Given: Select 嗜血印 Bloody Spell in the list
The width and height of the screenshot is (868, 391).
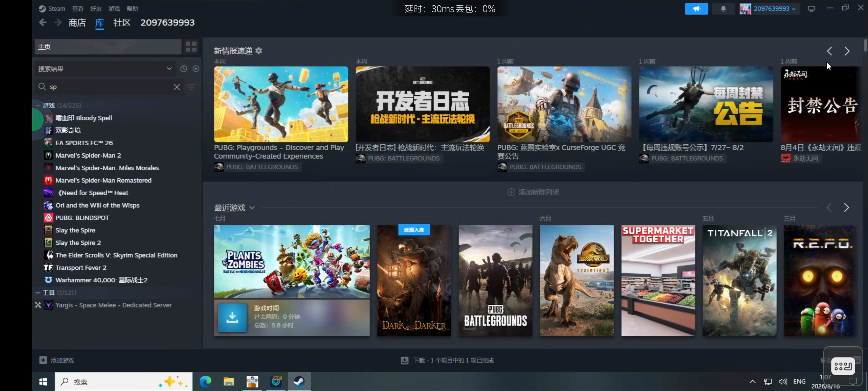Looking at the screenshot, I should point(84,118).
